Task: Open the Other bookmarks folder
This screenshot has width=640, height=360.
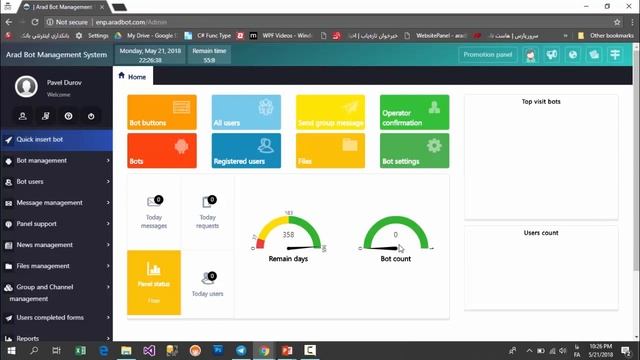Action: coord(606,36)
